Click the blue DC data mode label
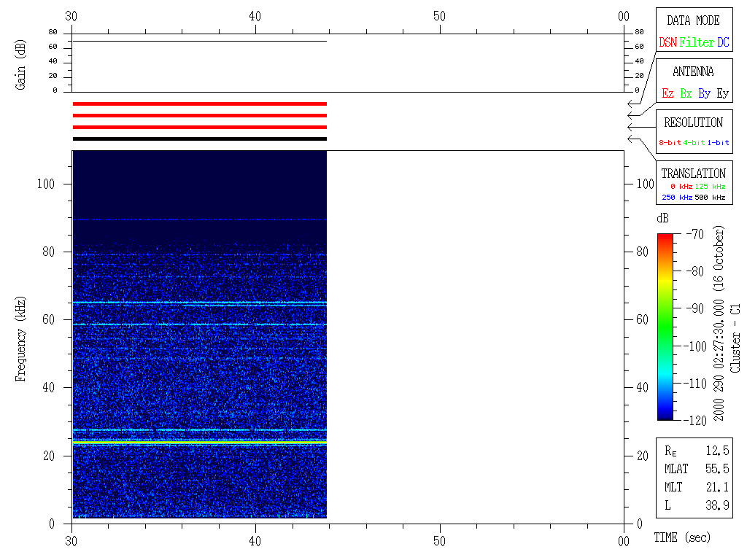 point(723,42)
